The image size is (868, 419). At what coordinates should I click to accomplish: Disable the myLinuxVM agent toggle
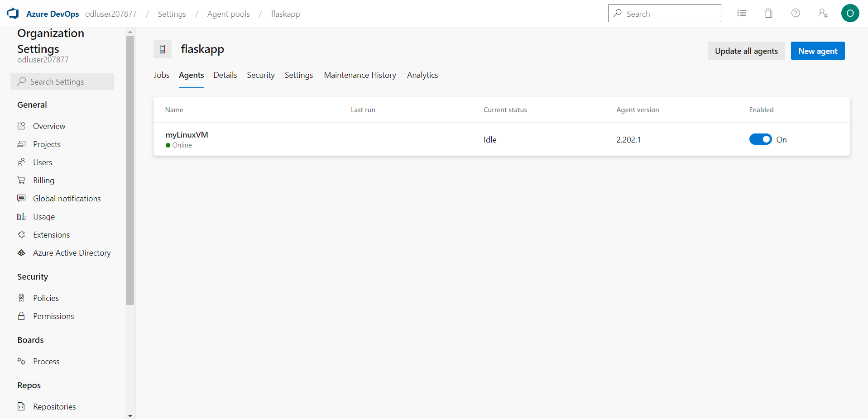tap(760, 139)
